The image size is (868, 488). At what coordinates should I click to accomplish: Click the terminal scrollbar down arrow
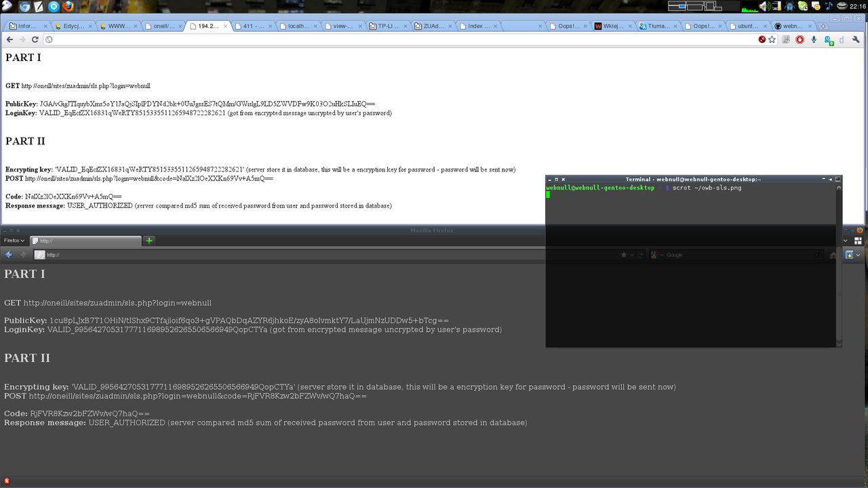click(x=838, y=344)
